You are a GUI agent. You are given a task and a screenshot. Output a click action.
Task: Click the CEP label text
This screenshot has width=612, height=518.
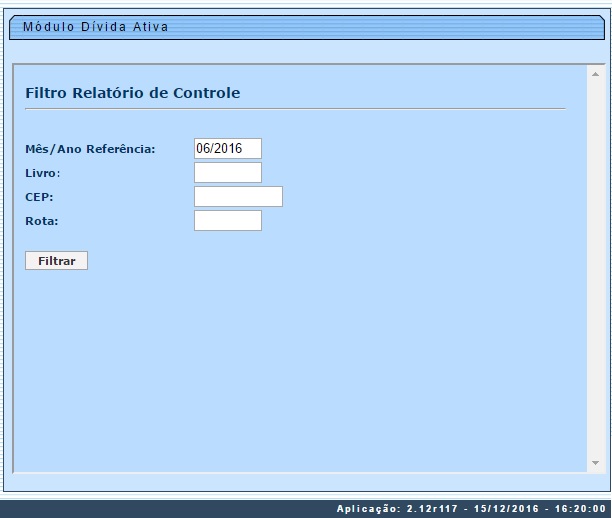[39, 197]
